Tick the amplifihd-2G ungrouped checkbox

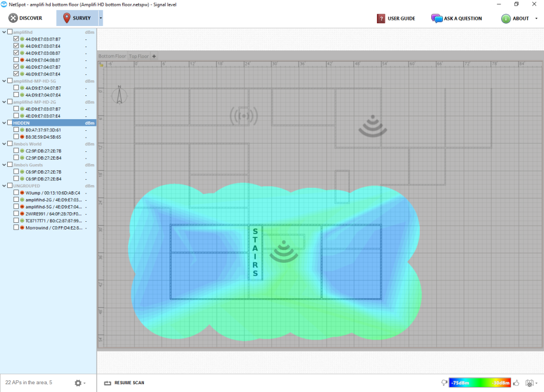click(x=16, y=200)
